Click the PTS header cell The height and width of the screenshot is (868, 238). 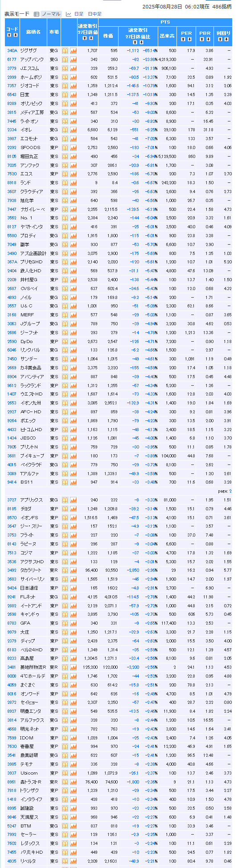tap(165, 22)
